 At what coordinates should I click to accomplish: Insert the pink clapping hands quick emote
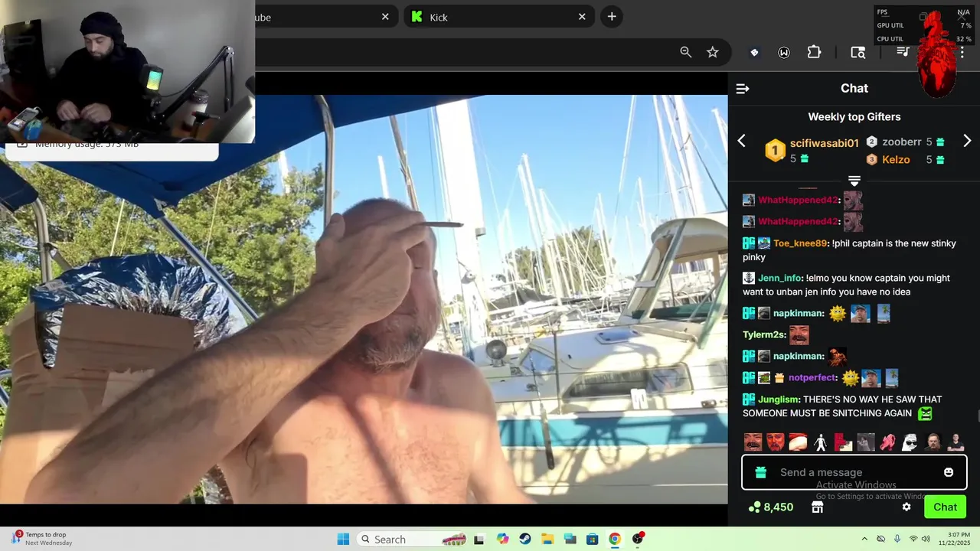887,442
